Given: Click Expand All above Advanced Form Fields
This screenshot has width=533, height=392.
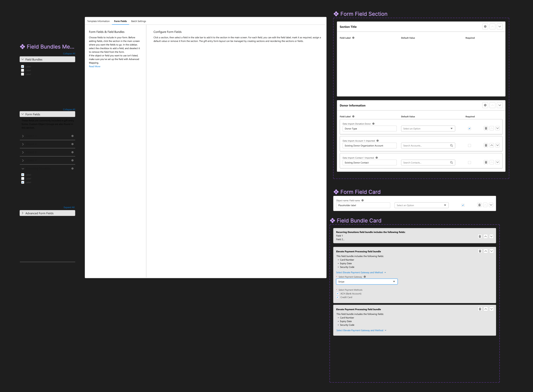Looking at the screenshot, I should 69,207.
